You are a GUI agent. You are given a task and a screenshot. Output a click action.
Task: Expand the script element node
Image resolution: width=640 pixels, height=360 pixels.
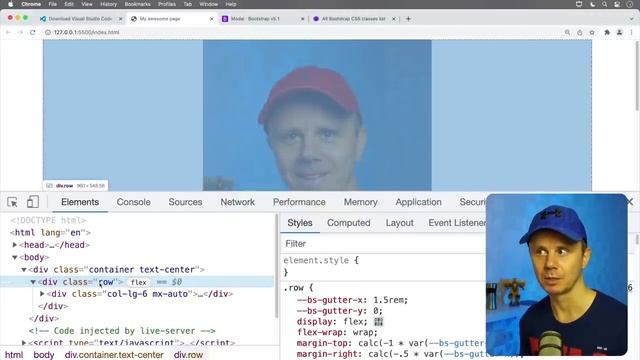click(24, 342)
